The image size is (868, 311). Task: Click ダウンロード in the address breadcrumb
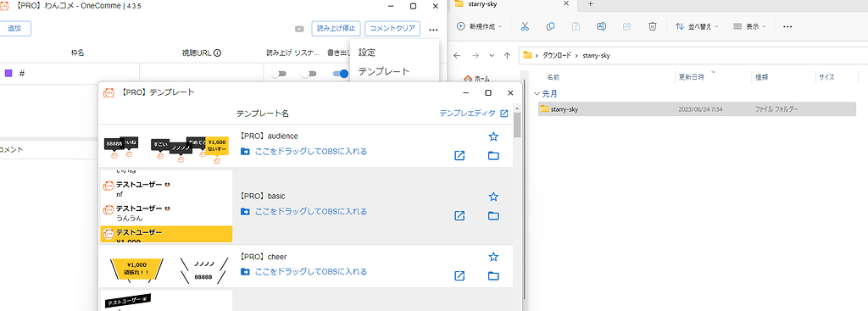pos(557,55)
